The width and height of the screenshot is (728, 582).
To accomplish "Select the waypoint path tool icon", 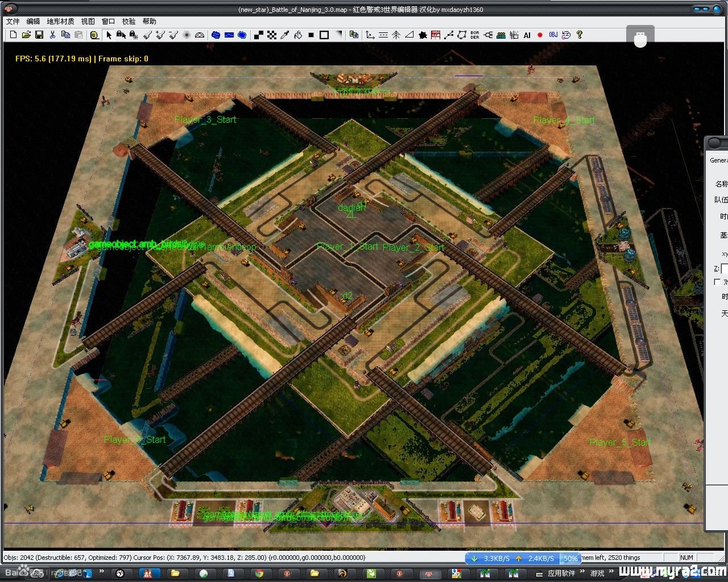I will [448, 35].
